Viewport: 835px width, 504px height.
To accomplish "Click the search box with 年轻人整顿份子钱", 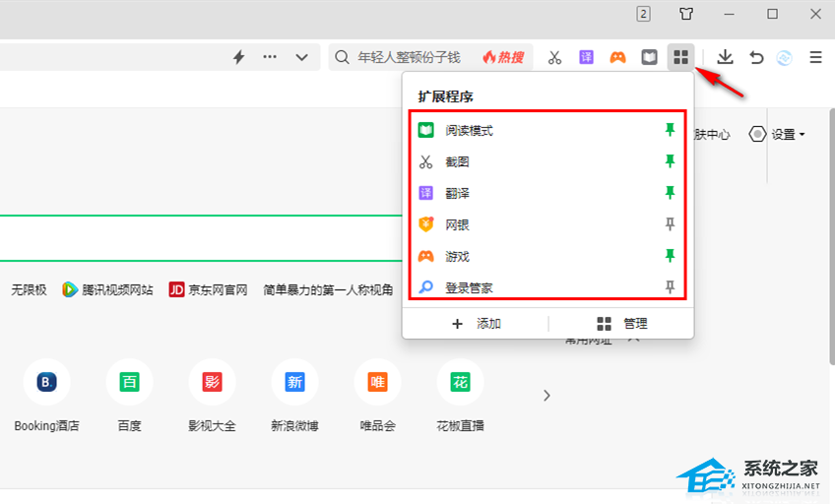I will click(409, 57).
